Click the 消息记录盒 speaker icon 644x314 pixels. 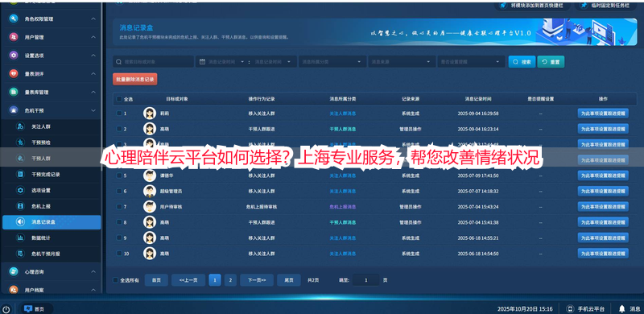pos(20,222)
